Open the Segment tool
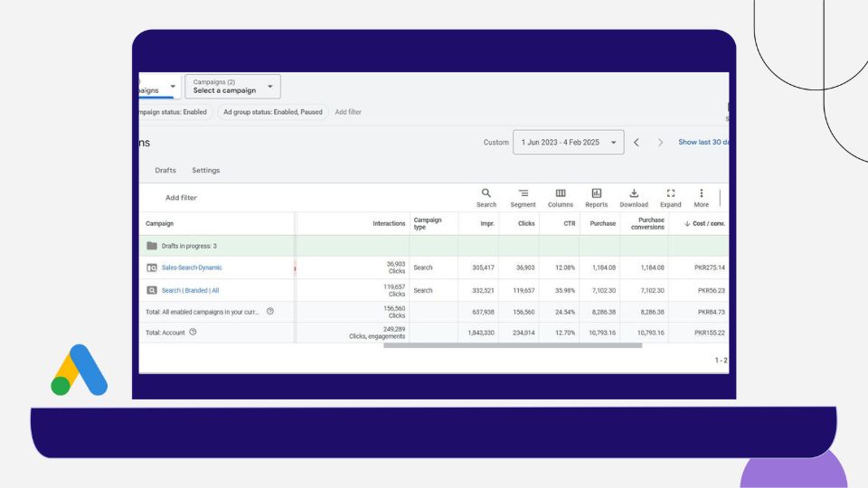Screen dimensions: 868x488 point(523,197)
